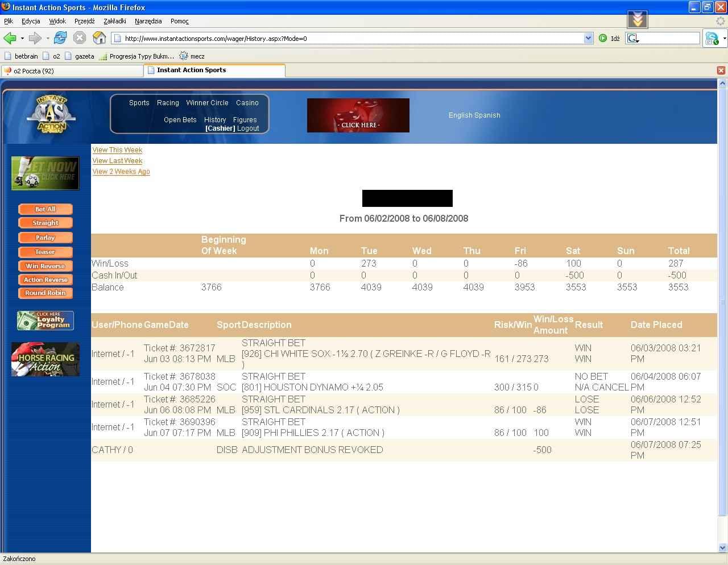Viewport: 728px width, 565px height.
Task: Open the Edycja menu
Action: (31, 21)
